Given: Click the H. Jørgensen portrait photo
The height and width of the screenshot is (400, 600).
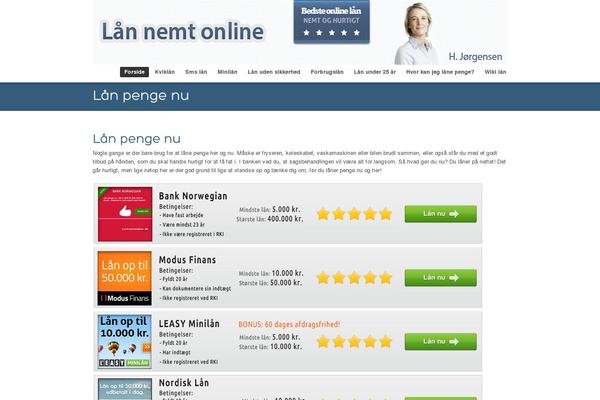Looking at the screenshot, I should click(x=417, y=33).
